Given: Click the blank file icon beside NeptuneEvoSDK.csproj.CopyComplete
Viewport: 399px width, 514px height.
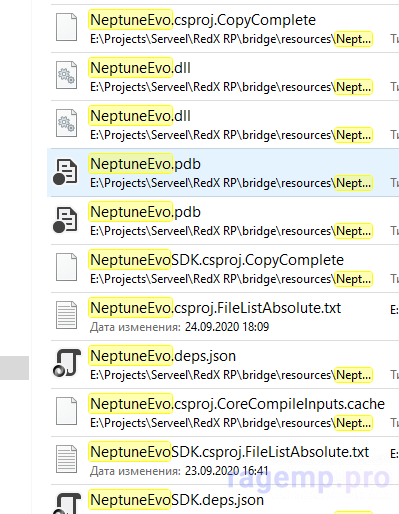Looking at the screenshot, I should pyautogui.click(x=66, y=267).
